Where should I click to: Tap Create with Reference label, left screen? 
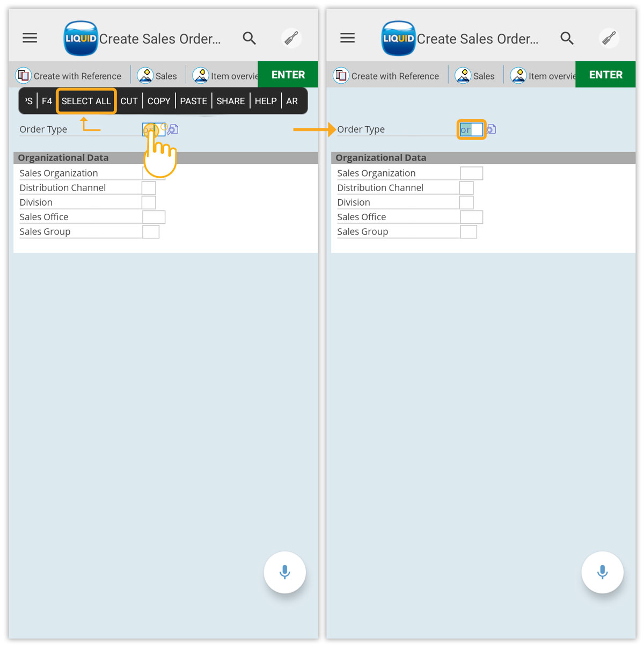pyautogui.click(x=77, y=76)
